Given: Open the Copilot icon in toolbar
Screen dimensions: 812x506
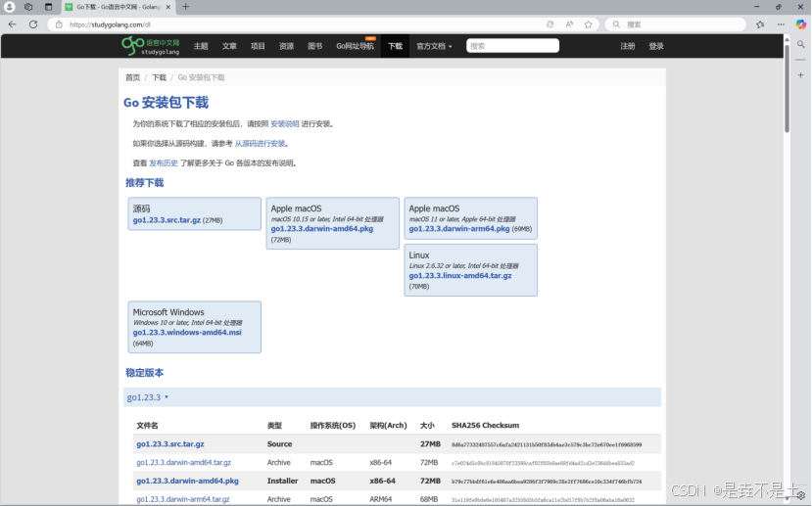Looking at the screenshot, I should pos(800,24).
